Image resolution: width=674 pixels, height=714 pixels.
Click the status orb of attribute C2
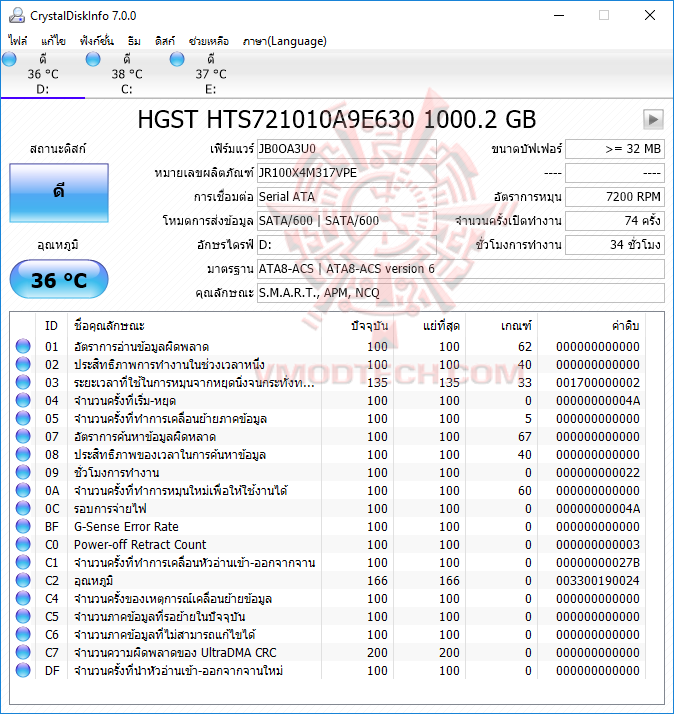pyautogui.click(x=23, y=580)
